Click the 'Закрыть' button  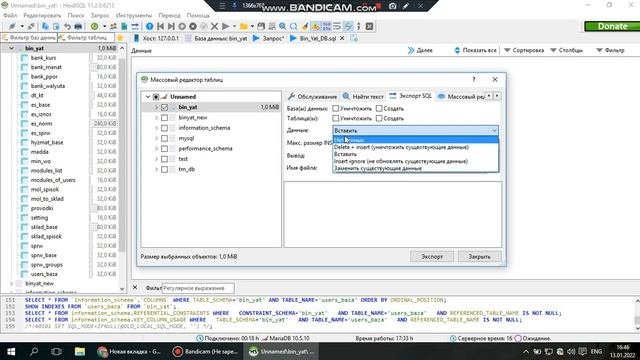pos(479,256)
